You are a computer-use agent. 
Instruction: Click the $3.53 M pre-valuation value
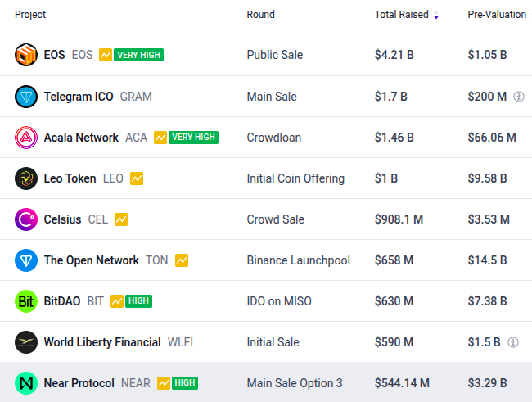point(489,219)
